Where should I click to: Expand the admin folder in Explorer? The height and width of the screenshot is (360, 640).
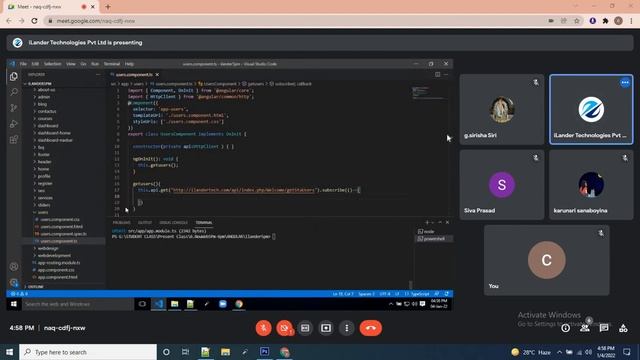pos(44,97)
